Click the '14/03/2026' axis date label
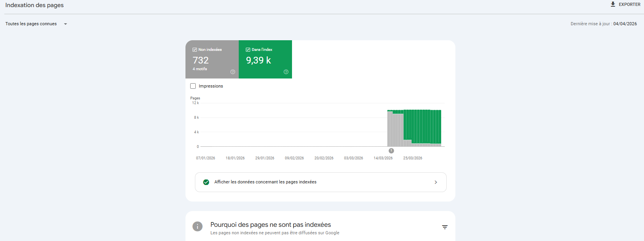Viewport: 644px width, 241px height. pyautogui.click(x=383, y=158)
